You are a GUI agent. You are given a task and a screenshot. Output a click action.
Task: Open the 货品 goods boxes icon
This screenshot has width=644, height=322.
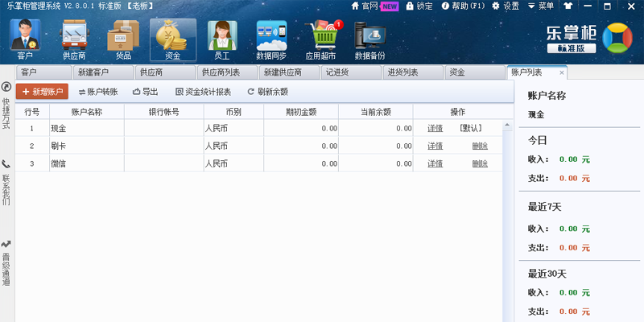click(x=123, y=39)
